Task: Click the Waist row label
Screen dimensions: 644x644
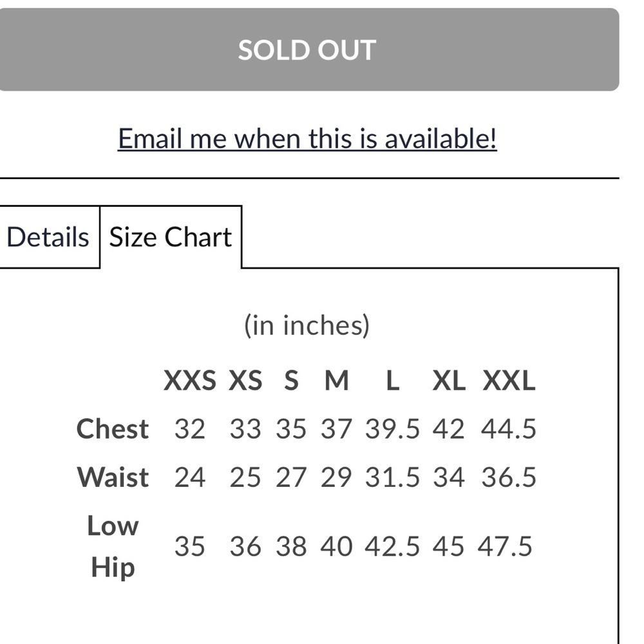Action: [113, 477]
